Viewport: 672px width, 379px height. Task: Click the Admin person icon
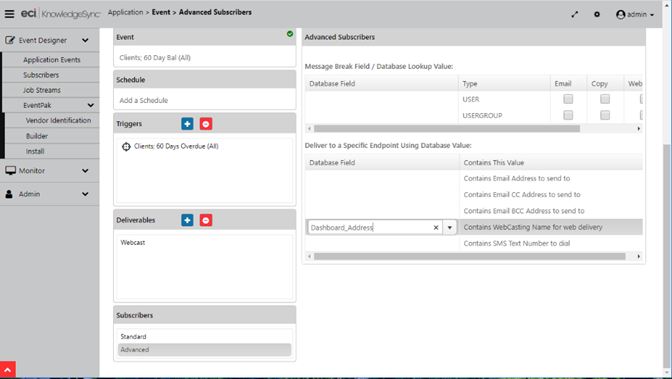[x=9, y=194]
